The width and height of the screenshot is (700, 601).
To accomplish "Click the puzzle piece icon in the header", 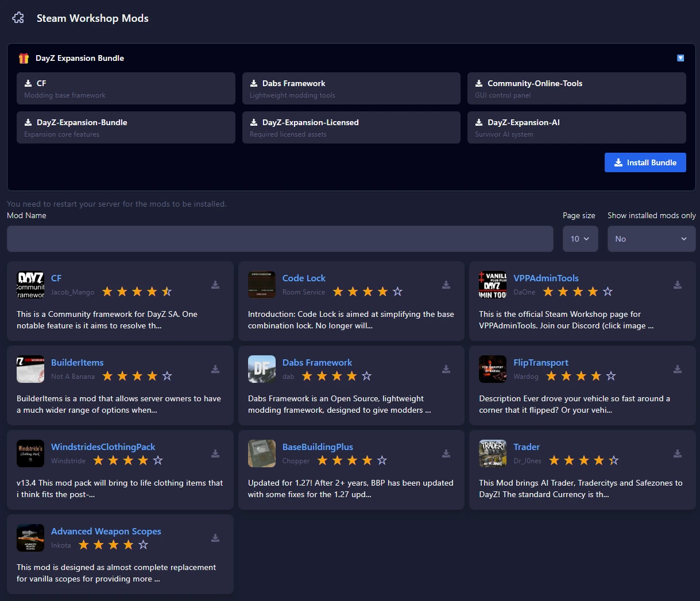I will (x=17, y=17).
